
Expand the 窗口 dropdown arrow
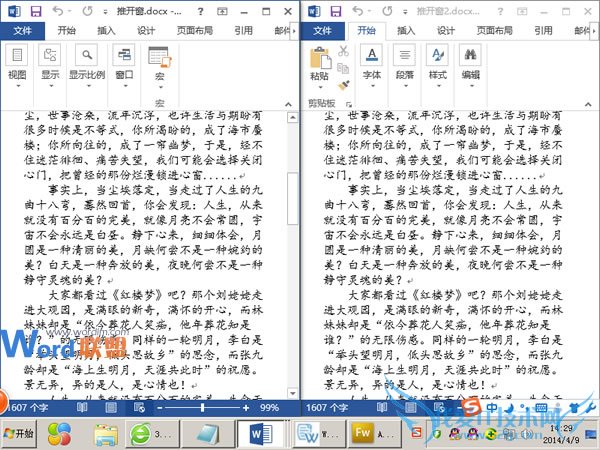(125, 86)
